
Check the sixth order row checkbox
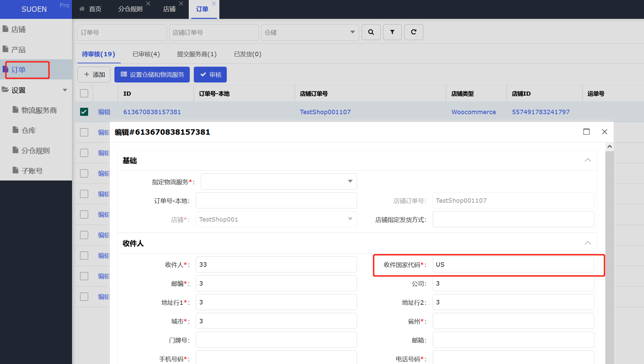(84, 214)
